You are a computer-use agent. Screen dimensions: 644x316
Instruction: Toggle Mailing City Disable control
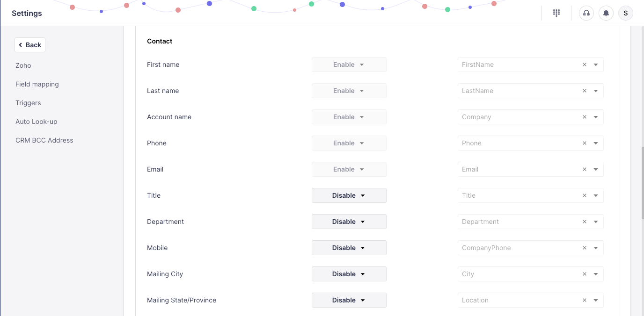point(349,274)
